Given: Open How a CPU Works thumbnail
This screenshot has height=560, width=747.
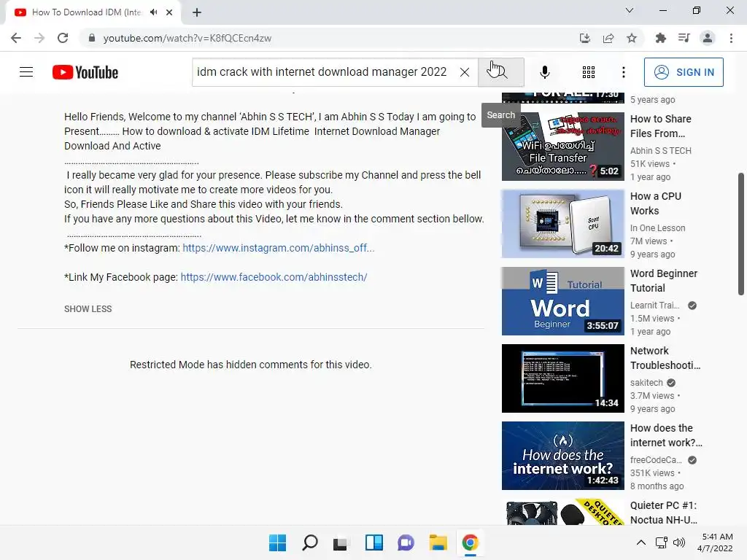Looking at the screenshot, I should (x=562, y=224).
